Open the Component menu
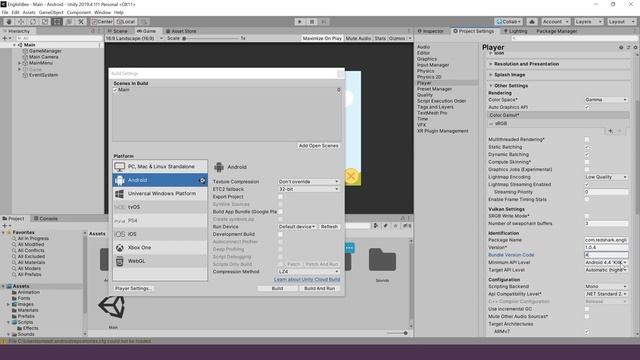This screenshot has width=640, height=360. tap(79, 13)
